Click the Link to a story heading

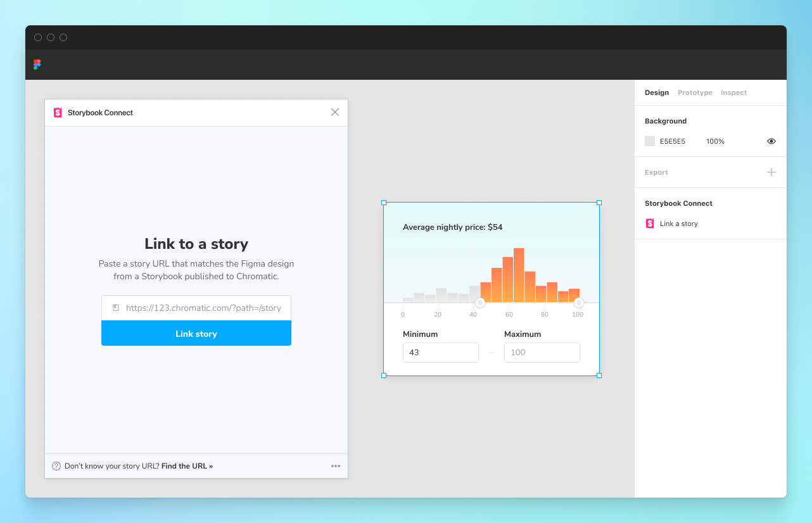pos(196,244)
